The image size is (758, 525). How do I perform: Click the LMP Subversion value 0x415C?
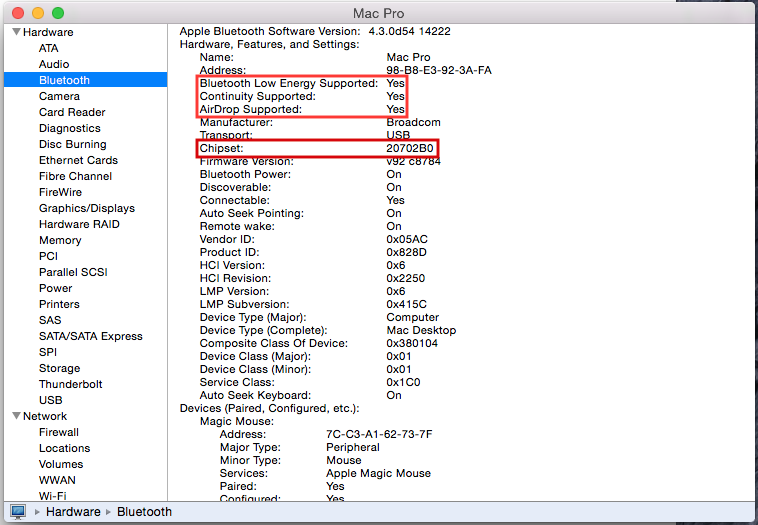(407, 305)
